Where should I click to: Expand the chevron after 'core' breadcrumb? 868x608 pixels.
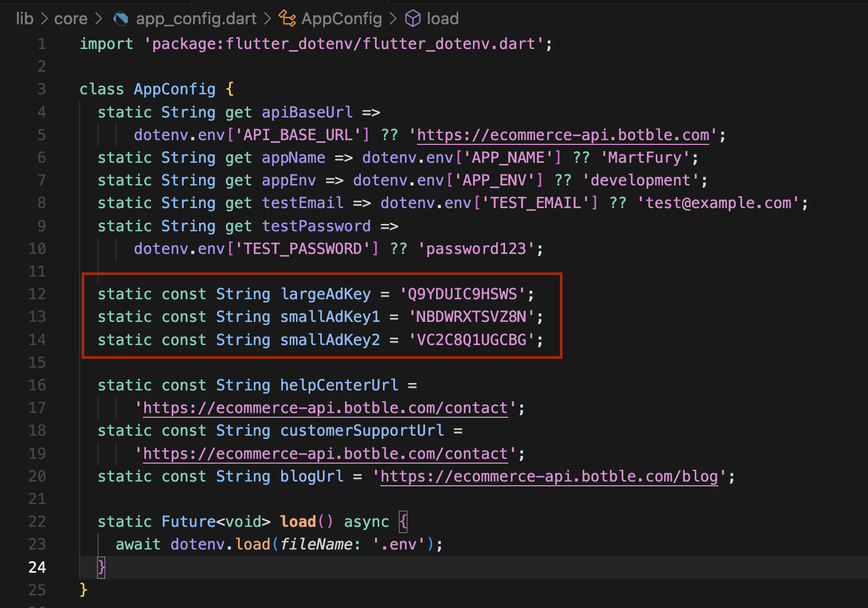pos(98,19)
